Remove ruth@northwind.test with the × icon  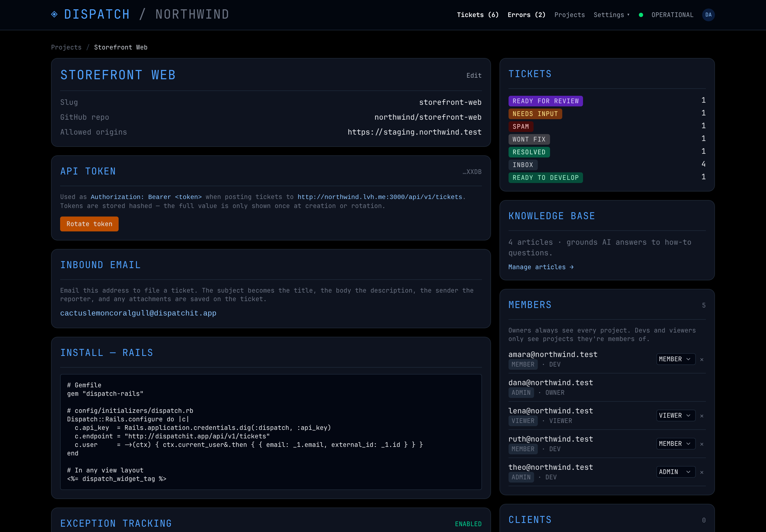[x=702, y=444]
